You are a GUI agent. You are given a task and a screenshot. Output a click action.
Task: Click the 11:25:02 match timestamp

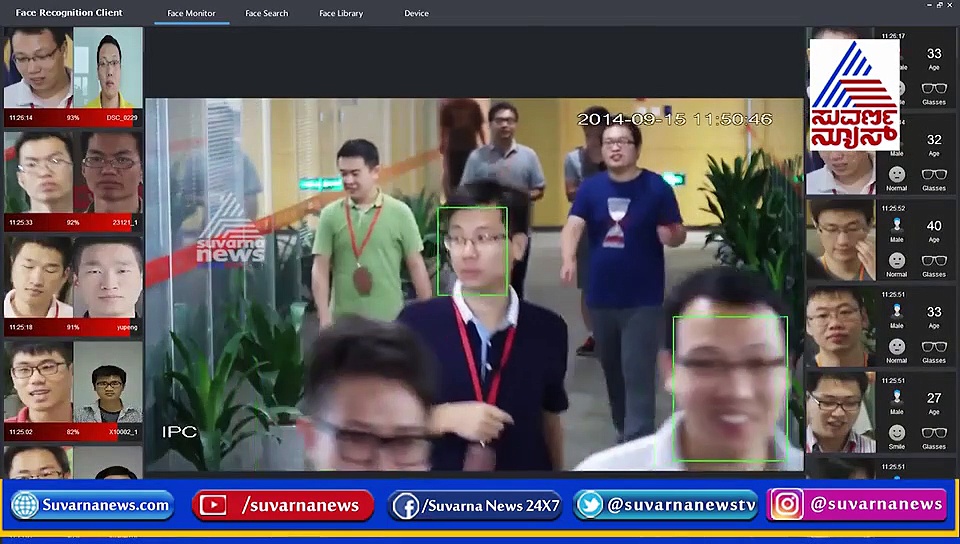[21, 432]
